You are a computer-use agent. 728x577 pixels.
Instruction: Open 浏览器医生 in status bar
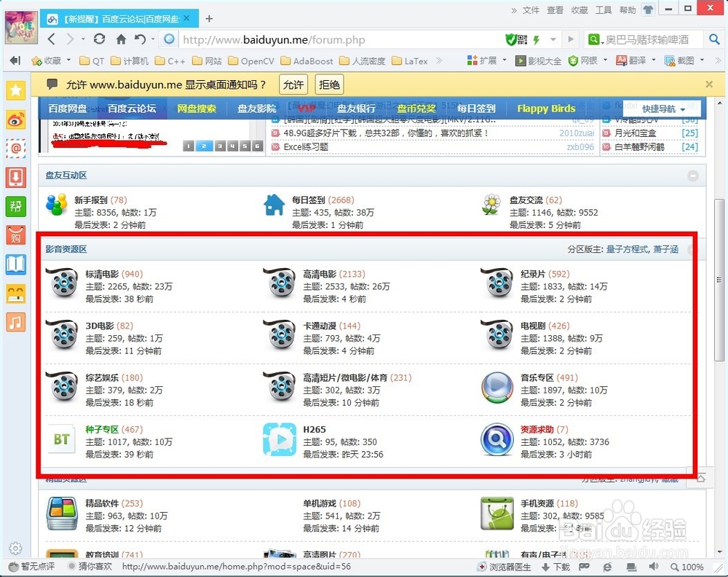click(505, 567)
